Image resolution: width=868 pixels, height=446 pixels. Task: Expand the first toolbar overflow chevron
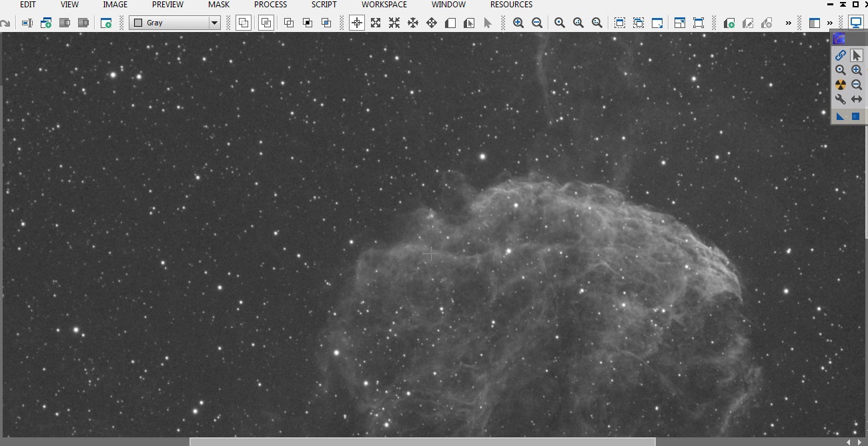tap(788, 23)
